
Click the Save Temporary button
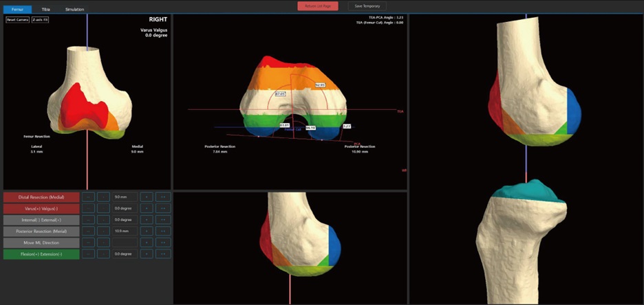pyautogui.click(x=367, y=6)
